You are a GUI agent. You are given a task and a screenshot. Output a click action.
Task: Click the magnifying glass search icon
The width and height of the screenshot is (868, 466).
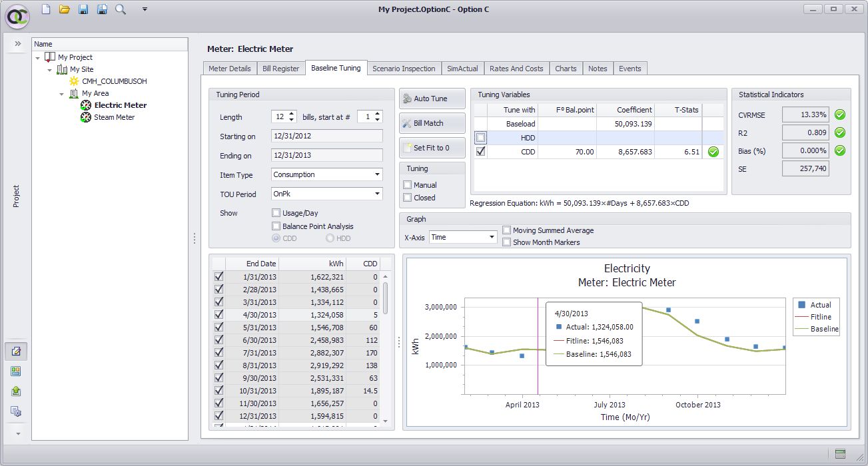121,9
